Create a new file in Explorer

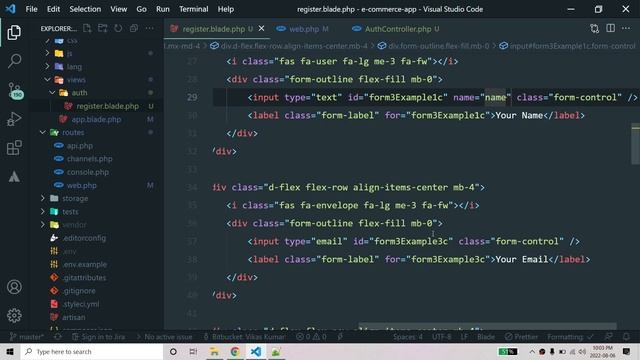tap(87, 28)
